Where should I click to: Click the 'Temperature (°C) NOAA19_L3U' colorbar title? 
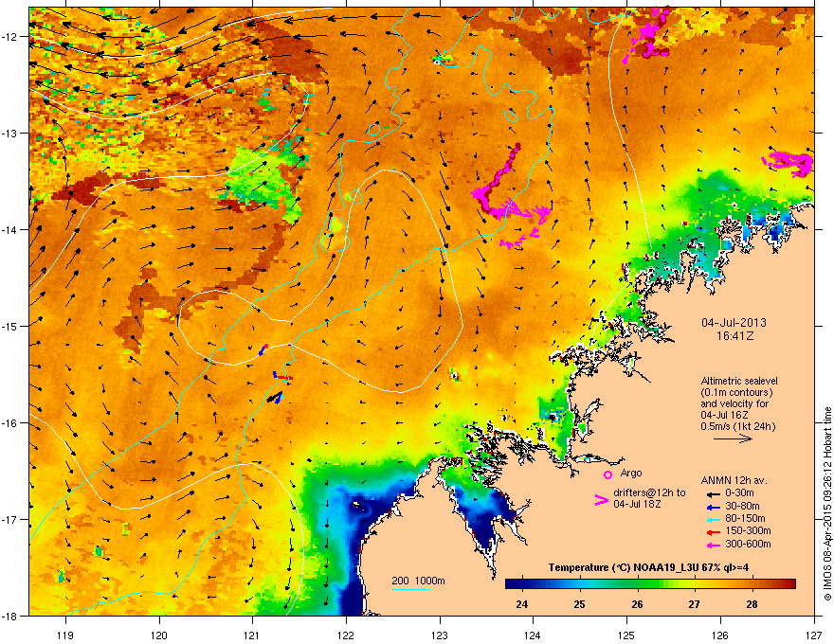pyautogui.click(x=625, y=567)
